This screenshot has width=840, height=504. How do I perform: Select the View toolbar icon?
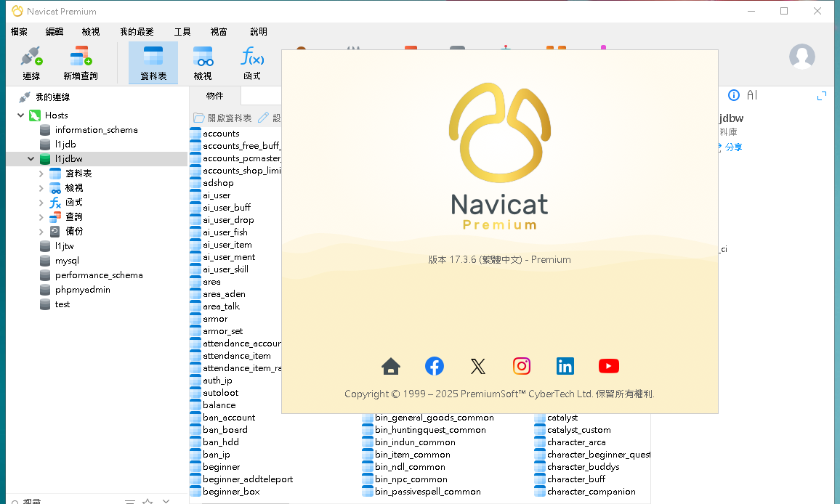click(203, 62)
